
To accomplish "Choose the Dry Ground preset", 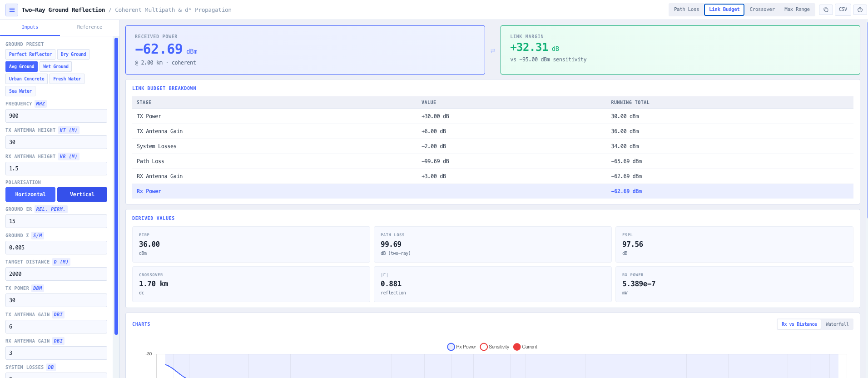I will click(x=73, y=55).
